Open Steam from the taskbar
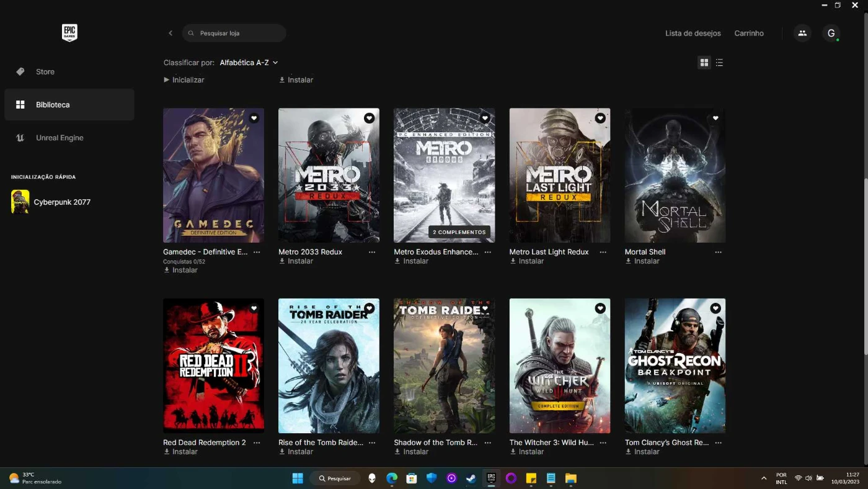868x489 pixels. pyautogui.click(x=471, y=478)
